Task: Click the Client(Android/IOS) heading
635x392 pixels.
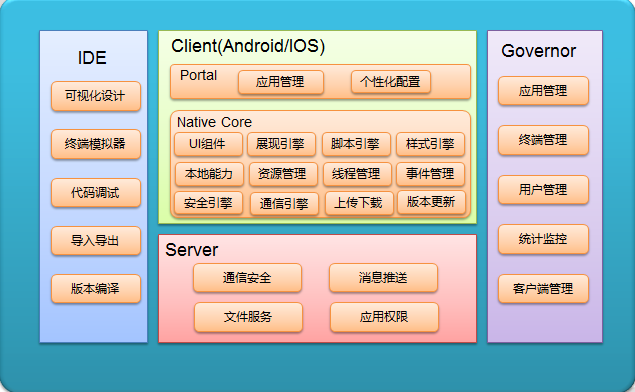Action: [x=248, y=46]
